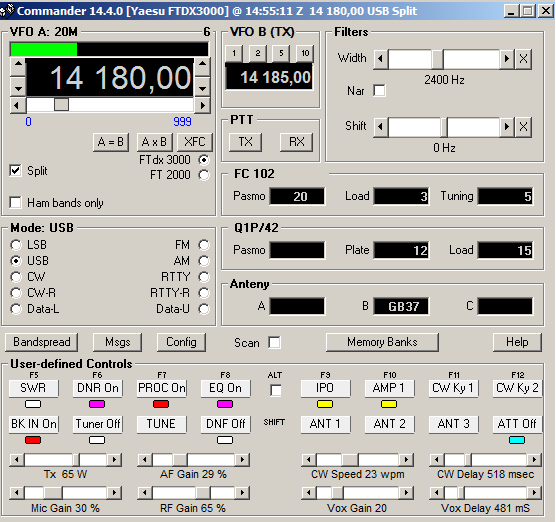Click the VFO B 5 step button
The width and height of the screenshot is (556, 522).
[x=281, y=54]
